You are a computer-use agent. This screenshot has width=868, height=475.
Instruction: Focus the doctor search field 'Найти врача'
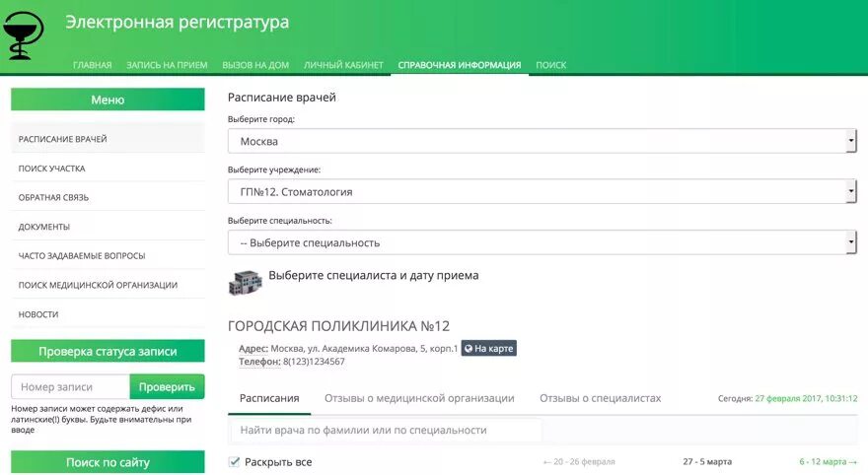(386, 431)
